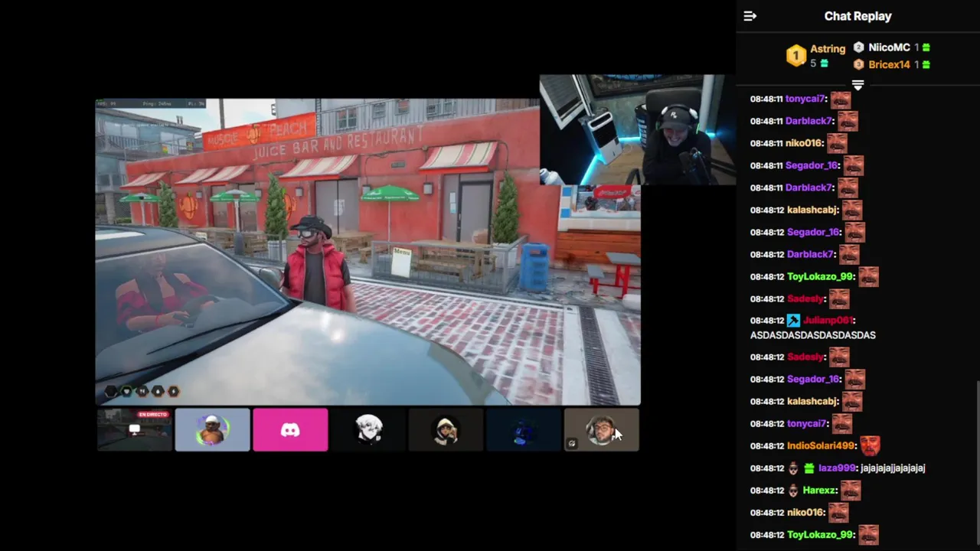The image size is (980, 551).
Task: Click niko016's emote at 08:48:12
Action: tap(838, 512)
